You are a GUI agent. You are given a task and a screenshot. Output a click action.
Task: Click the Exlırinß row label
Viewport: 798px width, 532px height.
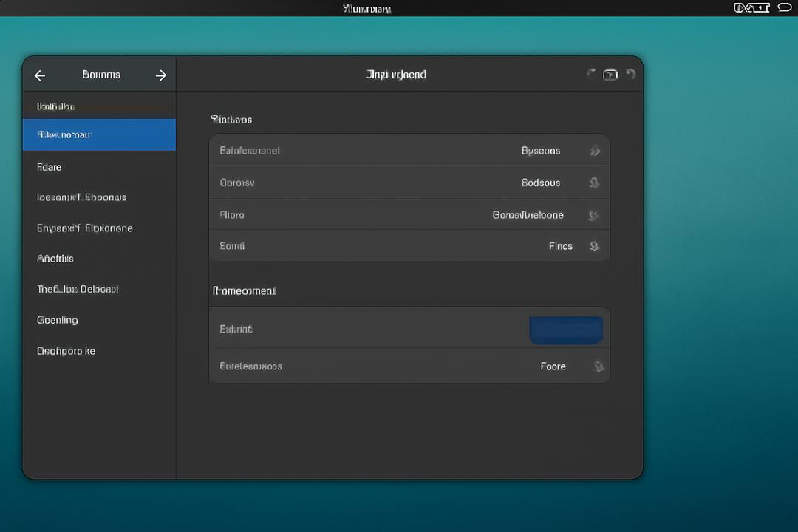pos(236,330)
